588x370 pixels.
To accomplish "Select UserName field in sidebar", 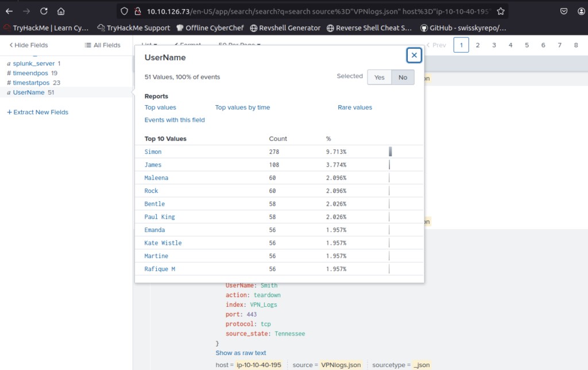I will pyautogui.click(x=29, y=92).
